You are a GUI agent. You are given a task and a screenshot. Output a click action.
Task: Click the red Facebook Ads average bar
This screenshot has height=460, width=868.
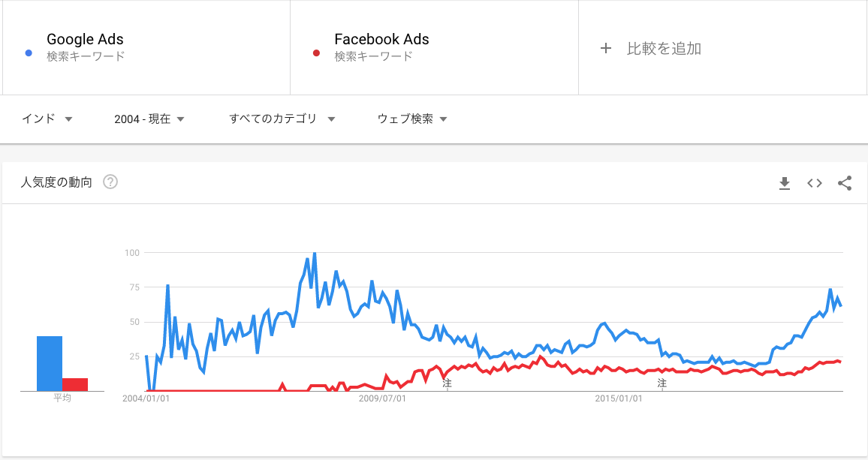(75, 384)
